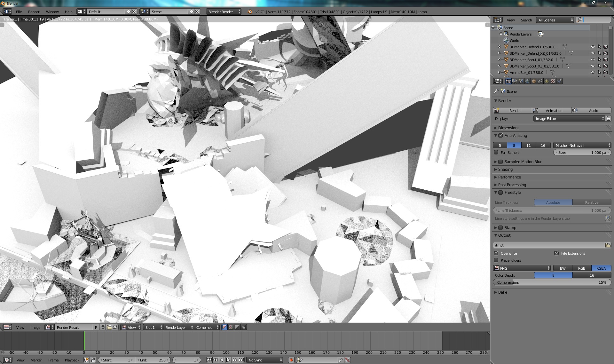Enable the Freestyle checkbox

[501, 192]
